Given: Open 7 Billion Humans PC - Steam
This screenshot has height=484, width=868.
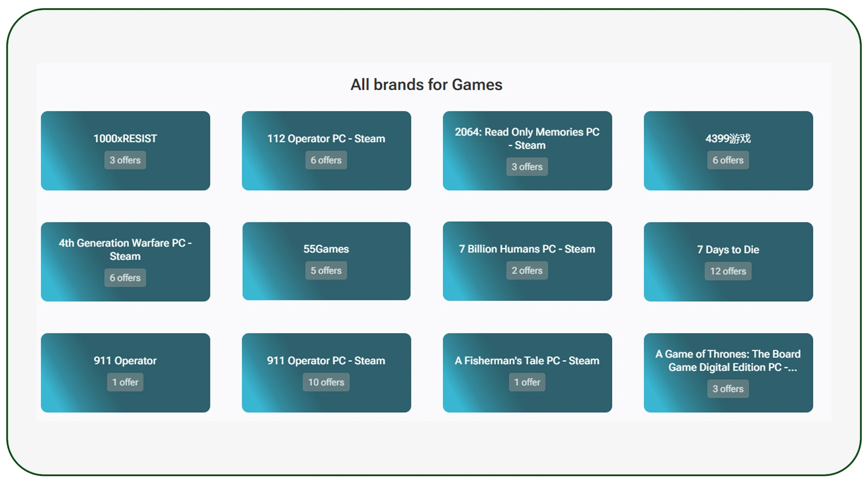Looking at the screenshot, I should (x=527, y=262).
